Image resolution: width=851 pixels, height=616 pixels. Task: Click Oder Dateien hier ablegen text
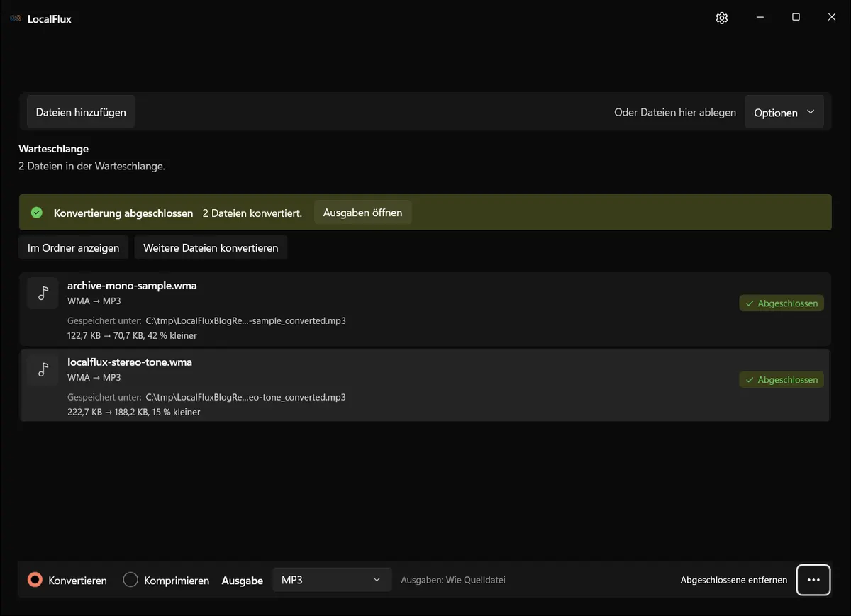pos(675,113)
